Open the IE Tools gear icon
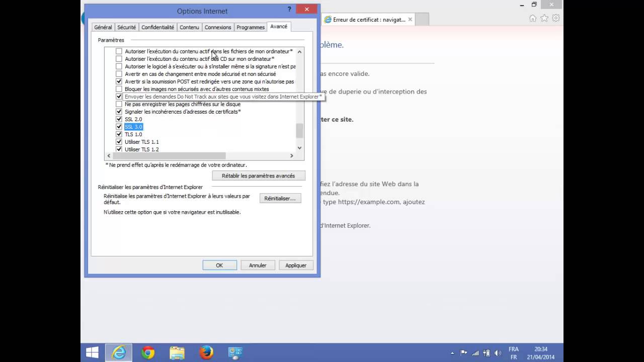The height and width of the screenshot is (362, 644). coord(556,18)
